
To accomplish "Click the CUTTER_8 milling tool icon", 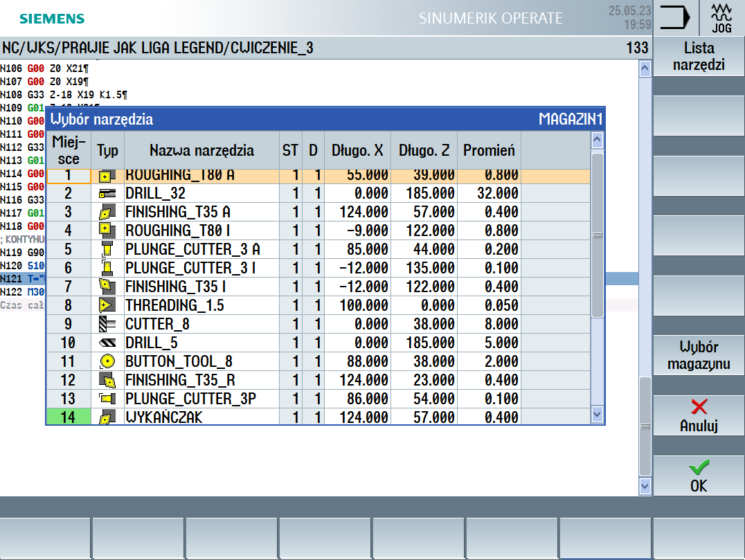I will (107, 324).
